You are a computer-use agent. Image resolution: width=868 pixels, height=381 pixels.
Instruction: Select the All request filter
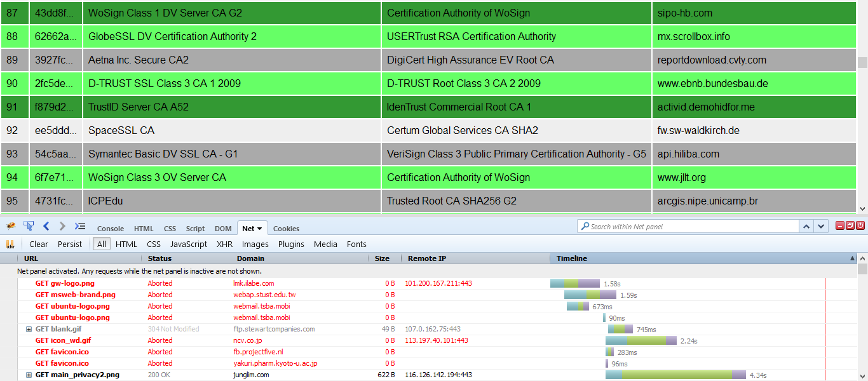102,244
